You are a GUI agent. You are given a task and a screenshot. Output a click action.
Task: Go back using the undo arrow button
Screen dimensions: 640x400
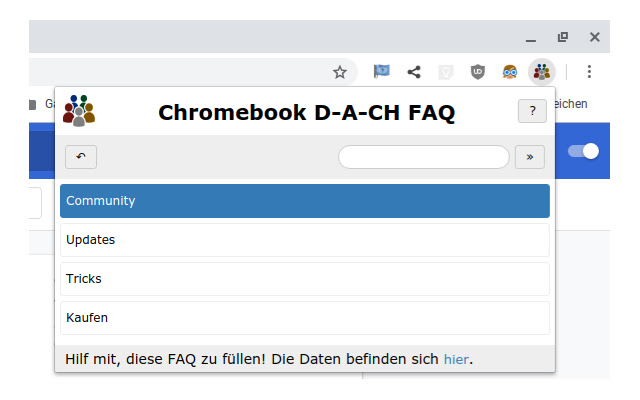pyautogui.click(x=81, y=157)
